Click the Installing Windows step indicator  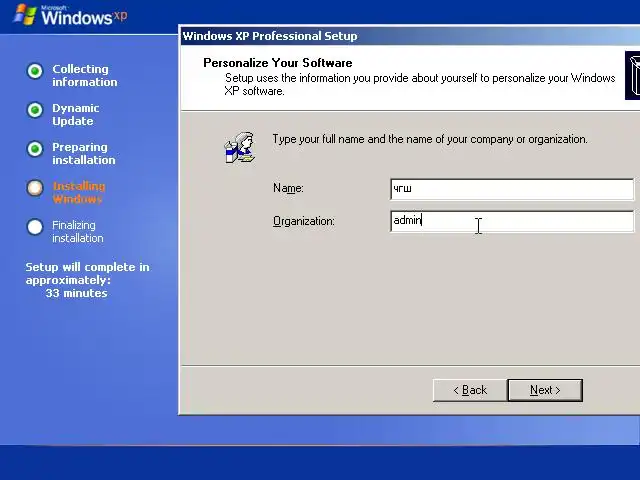[x=35, y=188]
